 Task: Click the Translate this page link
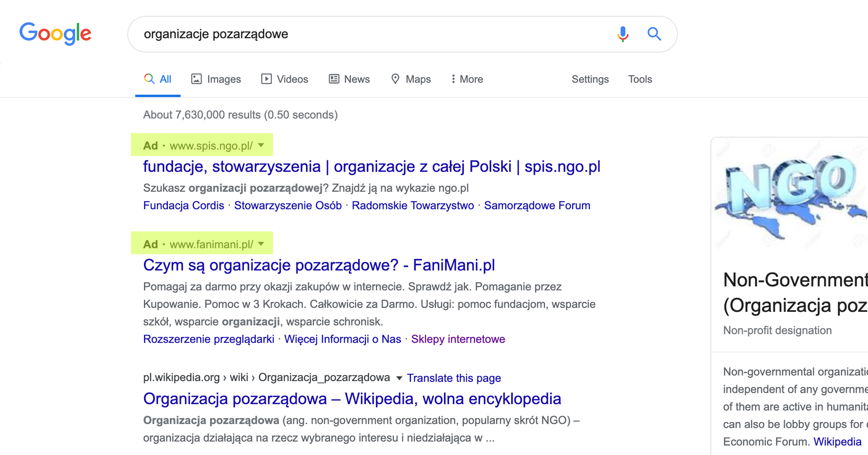pos(454,378)
